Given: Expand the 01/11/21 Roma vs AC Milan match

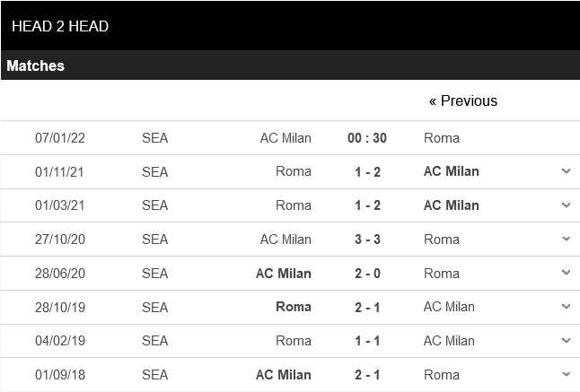Looking at the screenshot, I should pyautogui.click(x=566, y=170).
